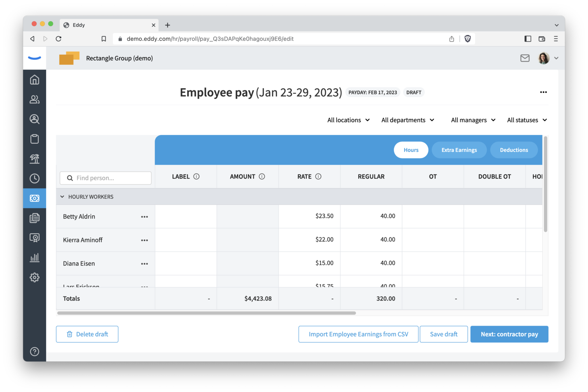Click the info icon beside LABEL
This screenshot has width=588, height=392.
(x=196, y=177)
